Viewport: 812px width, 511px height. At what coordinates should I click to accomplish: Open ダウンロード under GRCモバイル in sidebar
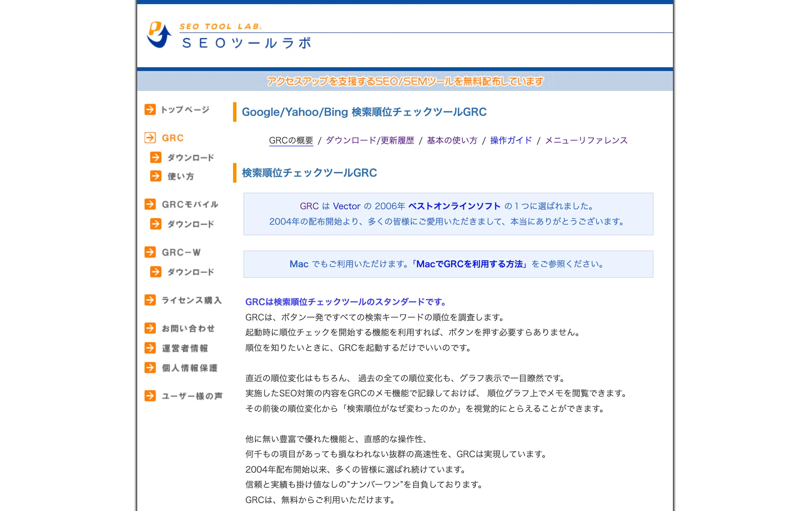coord(191,224)
